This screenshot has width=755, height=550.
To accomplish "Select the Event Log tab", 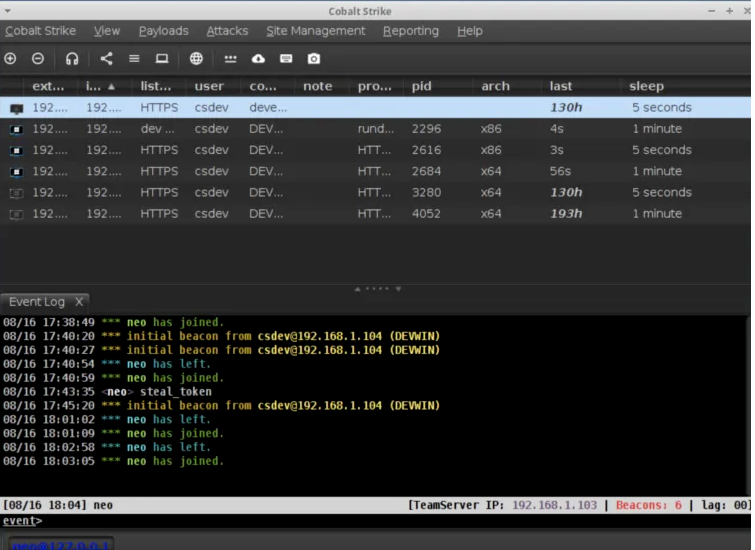I will pyautogui.click(x=37, y=302).
